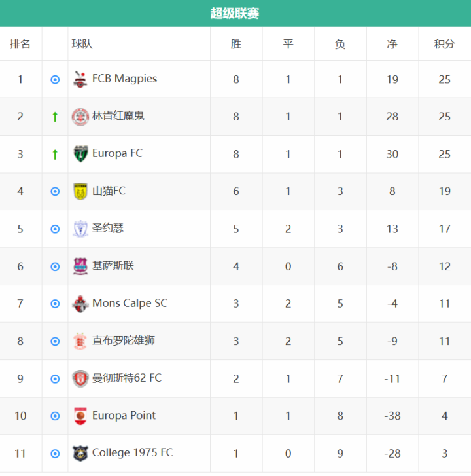Viewport: 471px width, 476px height.
Task: Click the 基萨斯联 pink badge
Action: tap(80, 266)
